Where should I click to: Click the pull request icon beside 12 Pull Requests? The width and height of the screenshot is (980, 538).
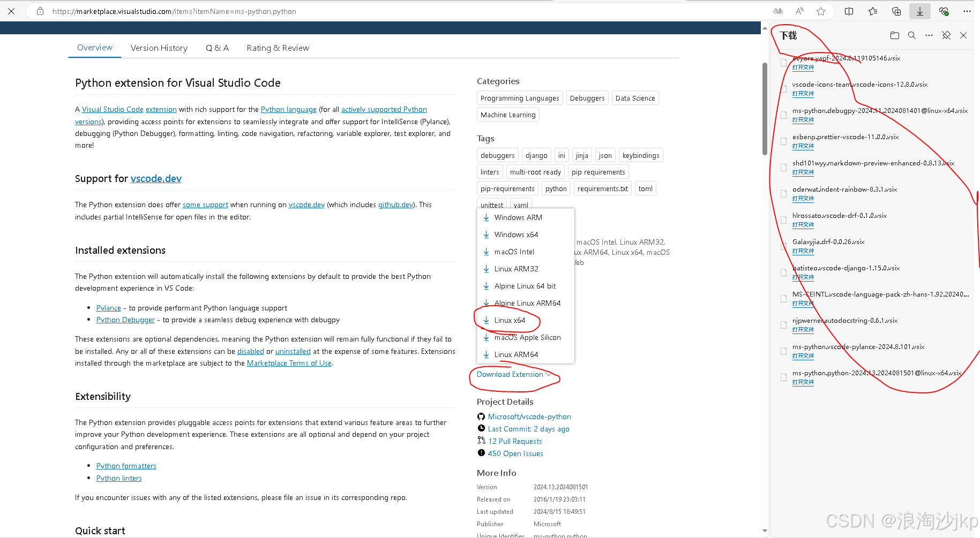pos(481,441)
